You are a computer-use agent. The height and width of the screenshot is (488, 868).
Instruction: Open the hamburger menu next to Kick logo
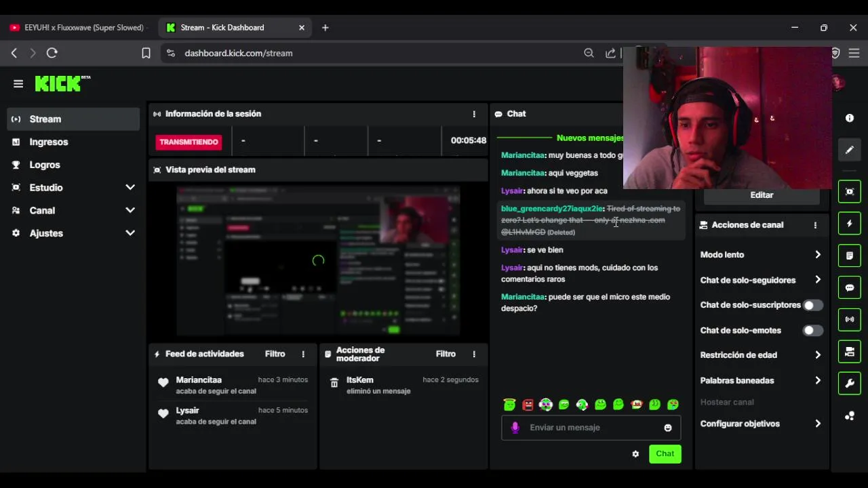pyautogui.click(x=18, y=84)
